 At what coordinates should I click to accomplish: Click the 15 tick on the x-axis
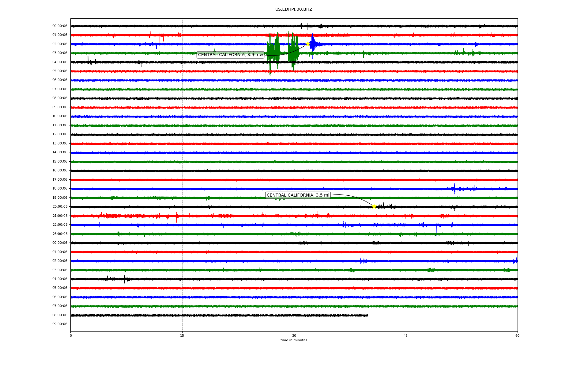[182, 335]
